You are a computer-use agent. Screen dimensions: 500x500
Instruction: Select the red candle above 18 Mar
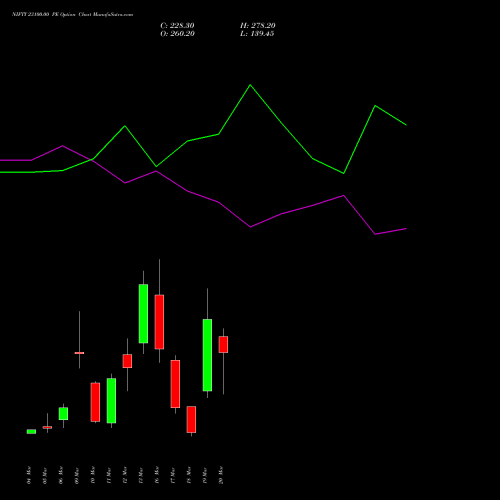(x=191, y=419)
